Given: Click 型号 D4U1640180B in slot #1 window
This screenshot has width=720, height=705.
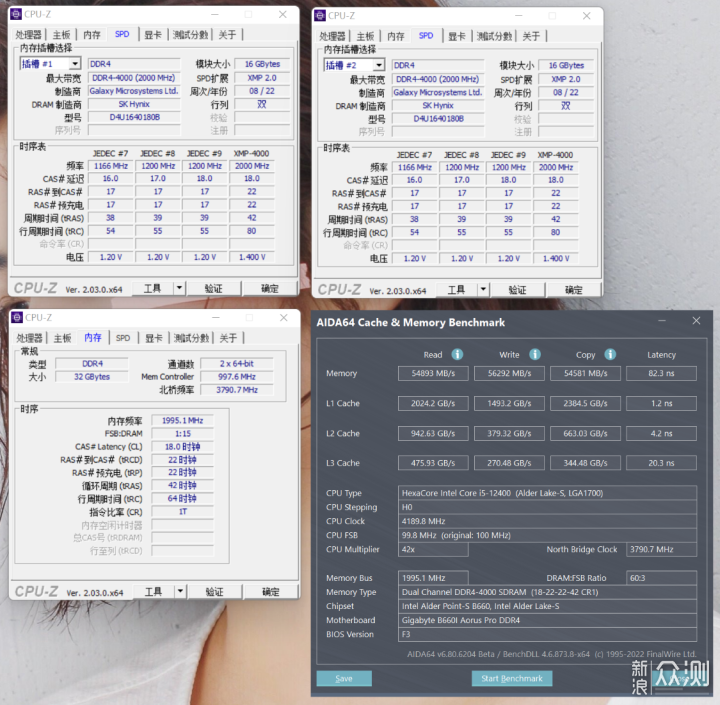Looking at the screenshot, I should pos(134,117).
